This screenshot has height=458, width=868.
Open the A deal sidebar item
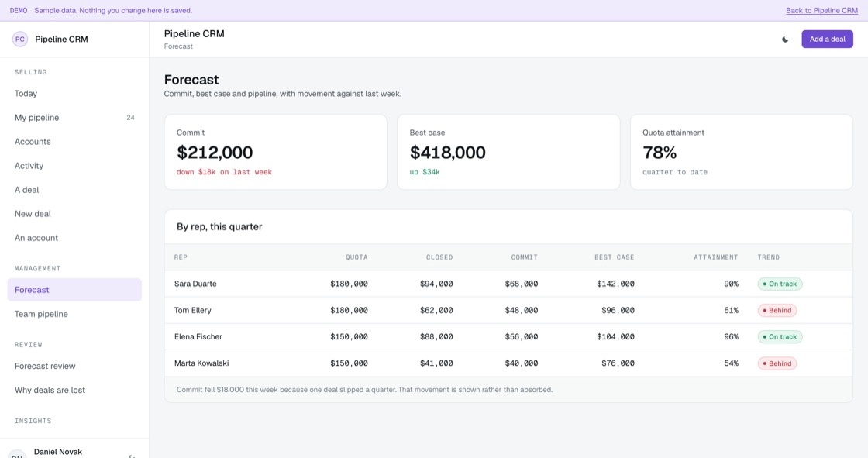coord(74,190)
